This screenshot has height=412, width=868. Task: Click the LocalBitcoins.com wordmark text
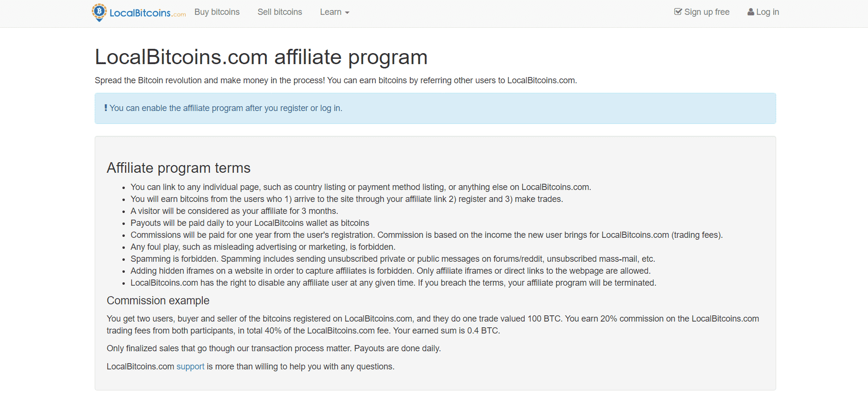[148, 13]
